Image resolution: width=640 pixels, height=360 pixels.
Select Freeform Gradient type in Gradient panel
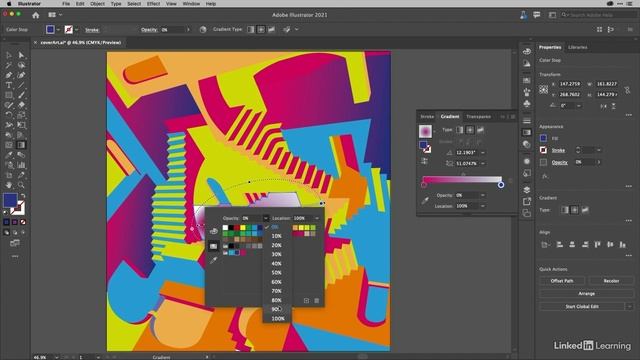[480, 130]
